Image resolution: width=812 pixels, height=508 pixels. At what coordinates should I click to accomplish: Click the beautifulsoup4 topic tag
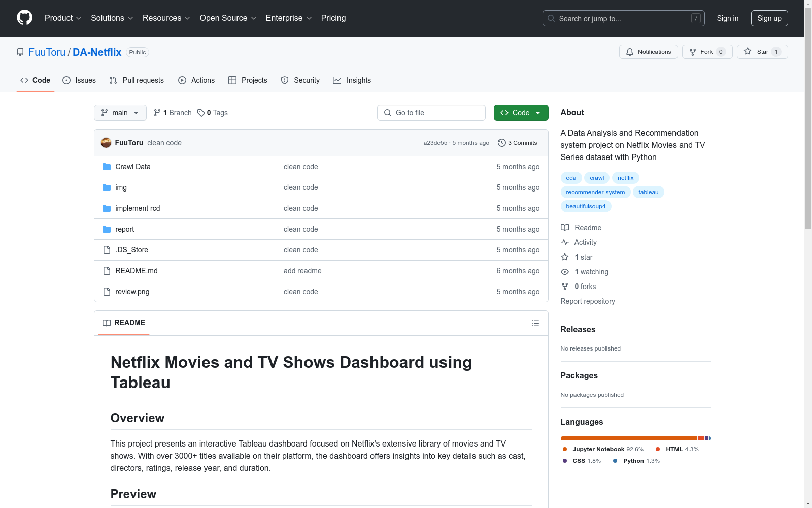(x=586, y=206)
